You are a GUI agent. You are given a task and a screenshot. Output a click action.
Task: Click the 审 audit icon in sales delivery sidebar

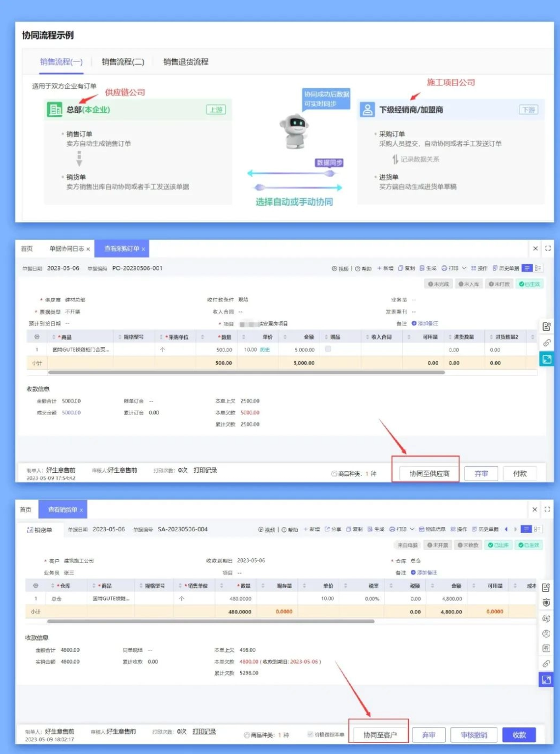click(546, 603)
